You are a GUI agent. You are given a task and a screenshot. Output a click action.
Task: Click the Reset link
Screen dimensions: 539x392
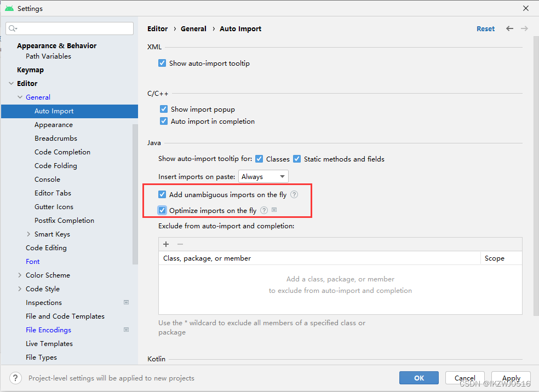(485, 29)
